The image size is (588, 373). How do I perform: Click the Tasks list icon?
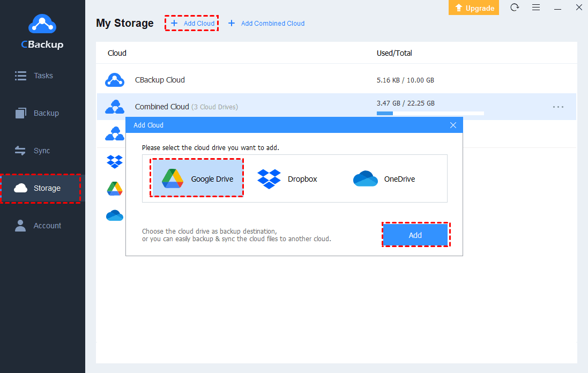click(20, 76)
